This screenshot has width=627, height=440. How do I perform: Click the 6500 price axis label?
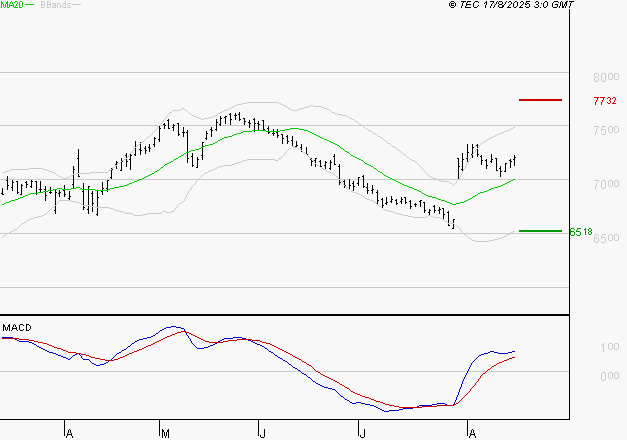(606, 238)
